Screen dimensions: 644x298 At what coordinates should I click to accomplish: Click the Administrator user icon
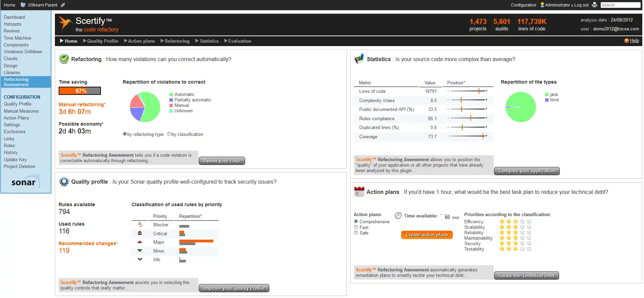(542, 5)
